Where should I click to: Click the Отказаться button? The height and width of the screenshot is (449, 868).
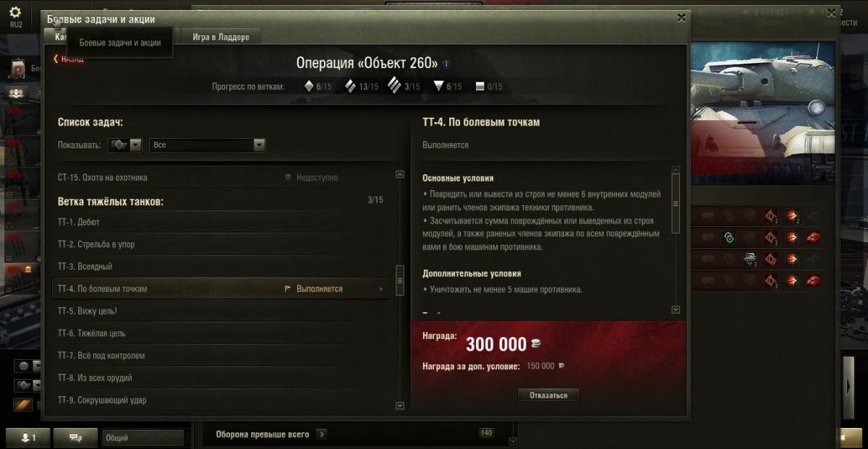click(x=548, y=395)
